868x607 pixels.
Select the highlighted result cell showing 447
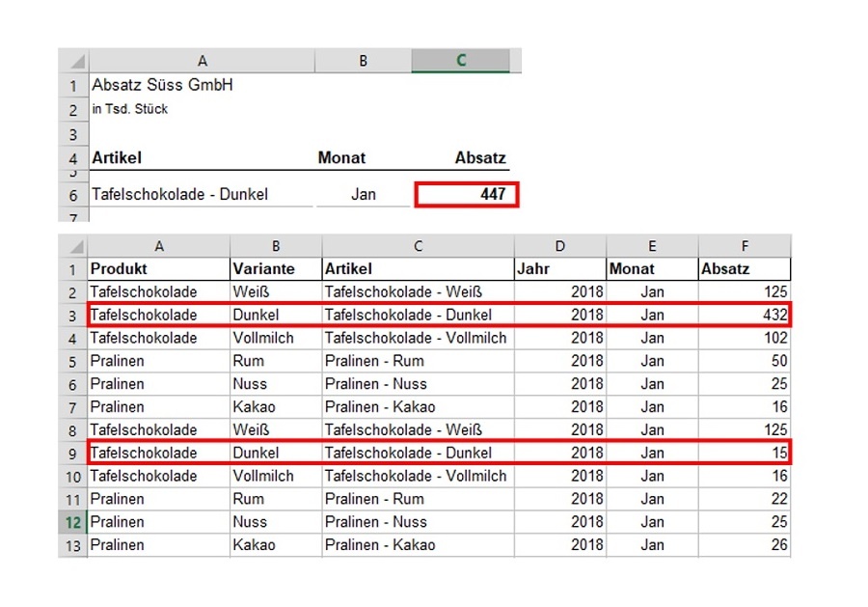(x=467, y=194)
